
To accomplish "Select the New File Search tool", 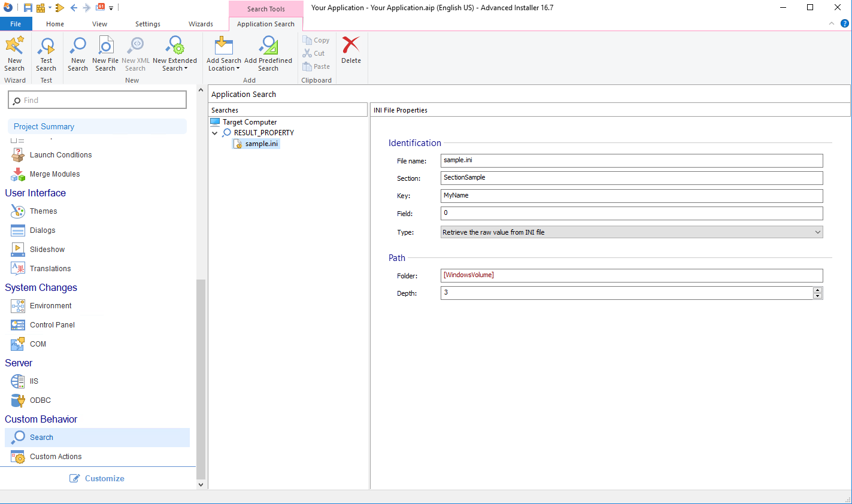I will coord(105,53).
